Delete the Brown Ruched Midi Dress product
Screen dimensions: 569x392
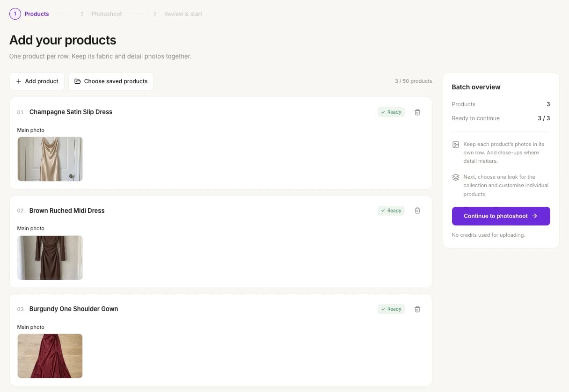pyautogui.click(x=417, y=211)
